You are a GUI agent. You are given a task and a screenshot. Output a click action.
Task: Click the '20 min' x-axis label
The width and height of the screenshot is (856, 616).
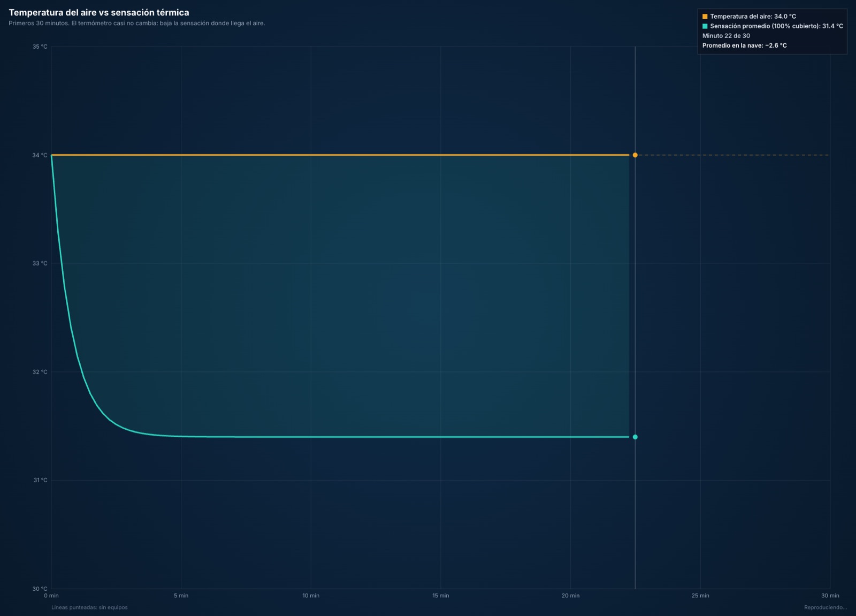[x=570, y=596]
